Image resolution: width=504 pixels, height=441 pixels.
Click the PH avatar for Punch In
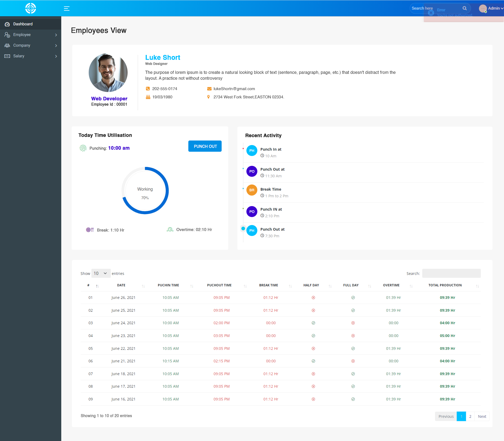[251, 151]
